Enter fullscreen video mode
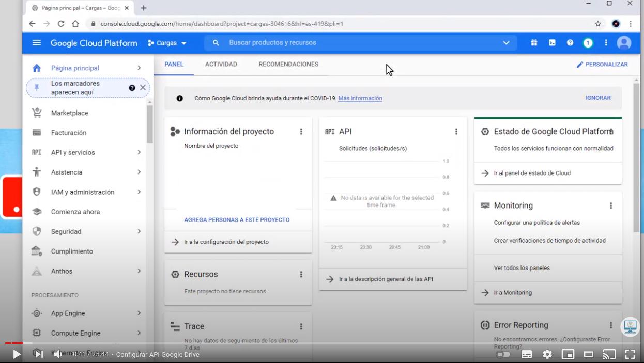 pyautogui.click(x=630, y=354)
